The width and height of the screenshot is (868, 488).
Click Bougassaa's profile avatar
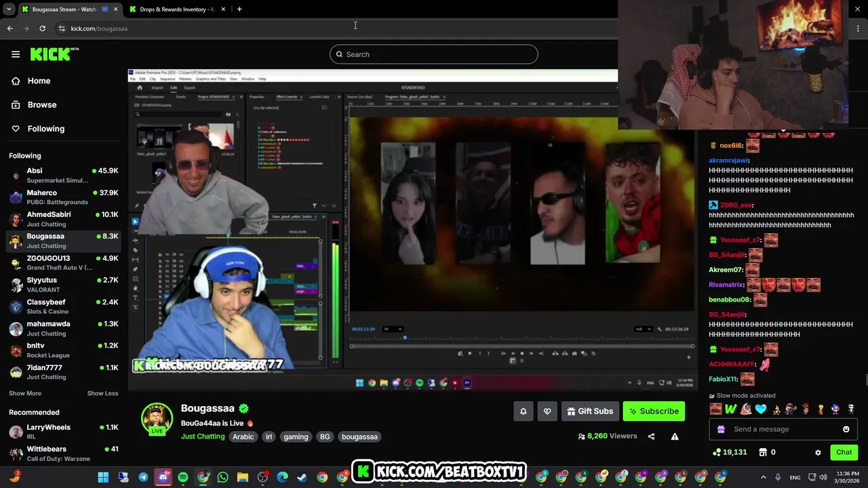pyautogui.click(x=157, y=418)
